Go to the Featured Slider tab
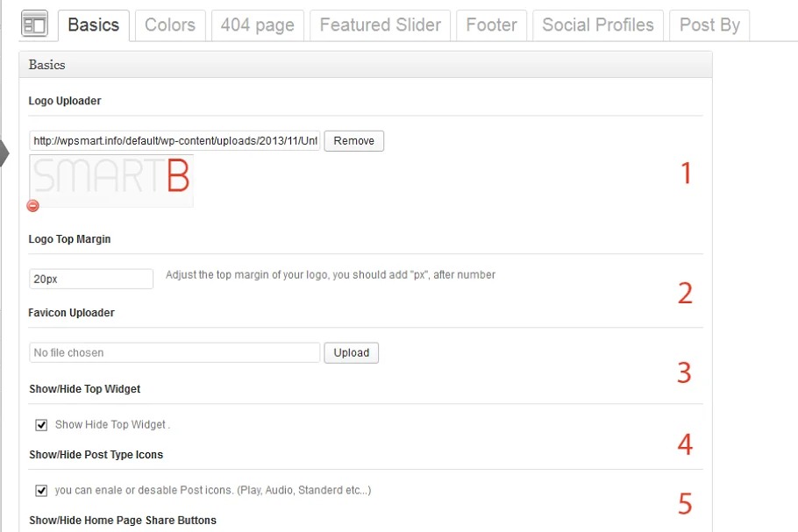 pyautogui.click(x=381, y=25)
